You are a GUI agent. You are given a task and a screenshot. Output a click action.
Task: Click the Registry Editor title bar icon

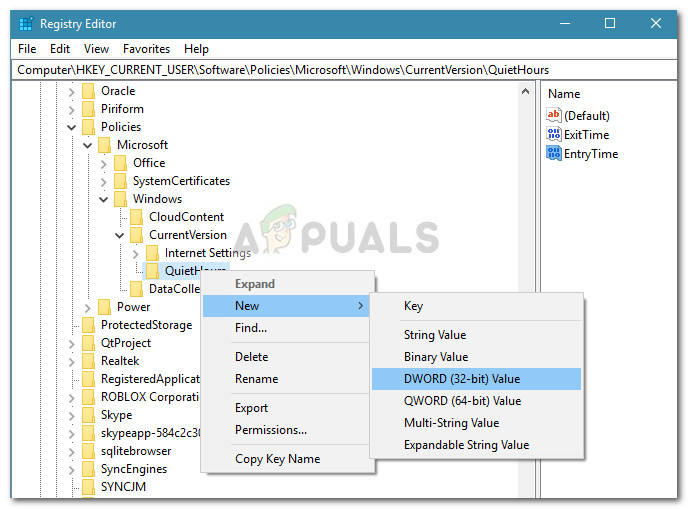point(26,24)
